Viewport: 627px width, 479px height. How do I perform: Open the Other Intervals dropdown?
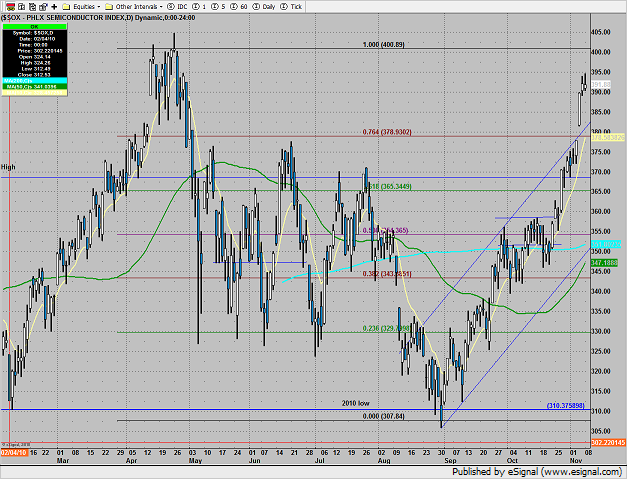(x=134, y=7)
